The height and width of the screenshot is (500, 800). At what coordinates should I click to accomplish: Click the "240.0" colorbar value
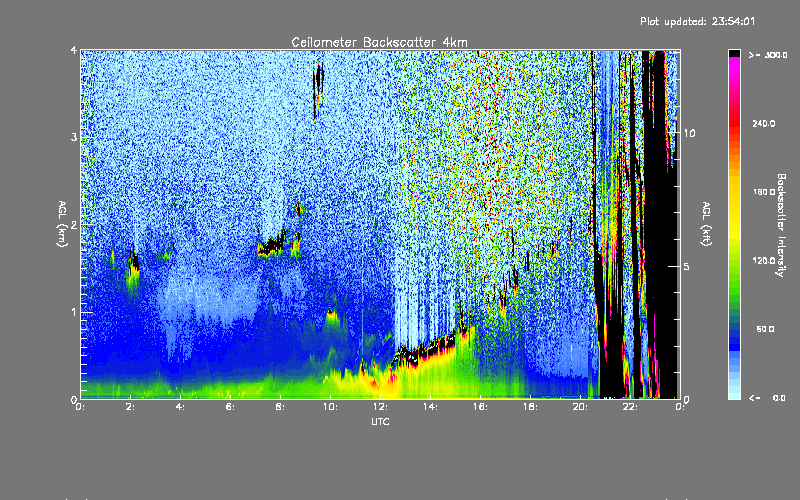764,123
